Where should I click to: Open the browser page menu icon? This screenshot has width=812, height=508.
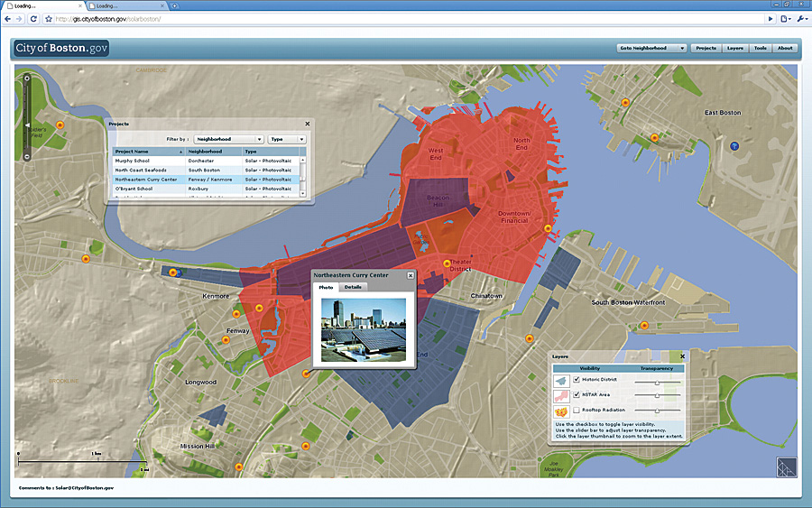pyautogui.click(x=786, y=19)
